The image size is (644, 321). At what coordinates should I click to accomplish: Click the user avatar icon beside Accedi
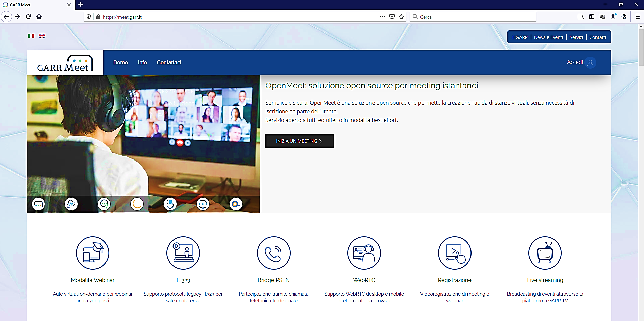tap(590, 63)
